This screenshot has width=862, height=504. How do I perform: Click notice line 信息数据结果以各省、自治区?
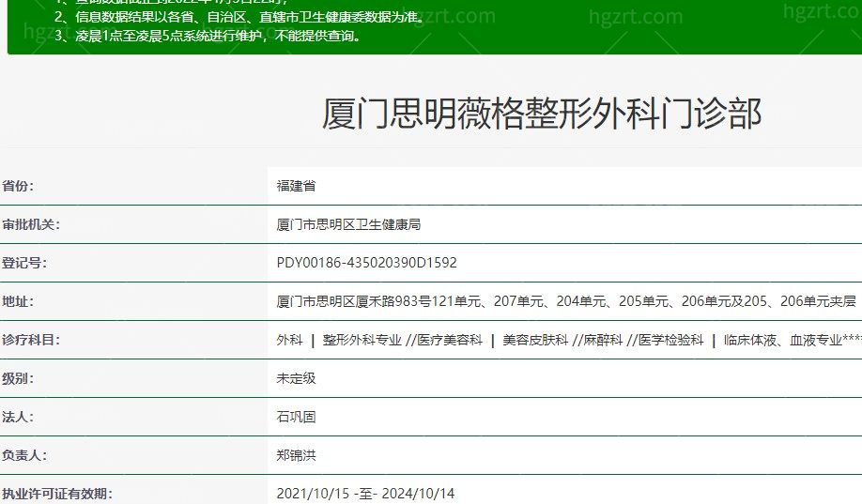pos(239,17)
